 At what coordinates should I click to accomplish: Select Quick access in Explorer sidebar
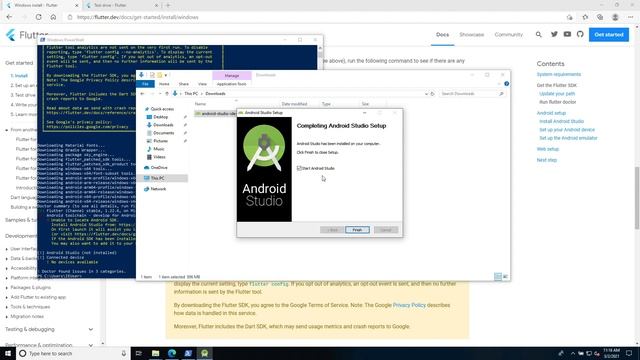162,109
